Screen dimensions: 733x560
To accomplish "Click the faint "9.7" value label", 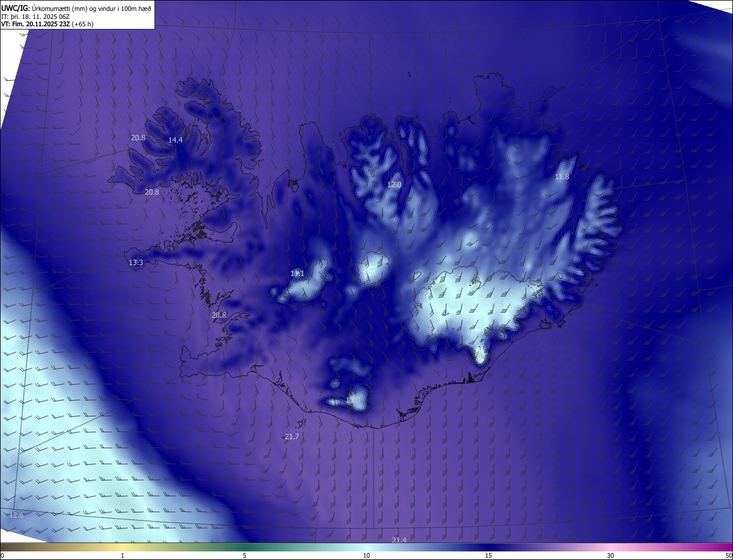I will pyautogui.click(x=369, y=271).
